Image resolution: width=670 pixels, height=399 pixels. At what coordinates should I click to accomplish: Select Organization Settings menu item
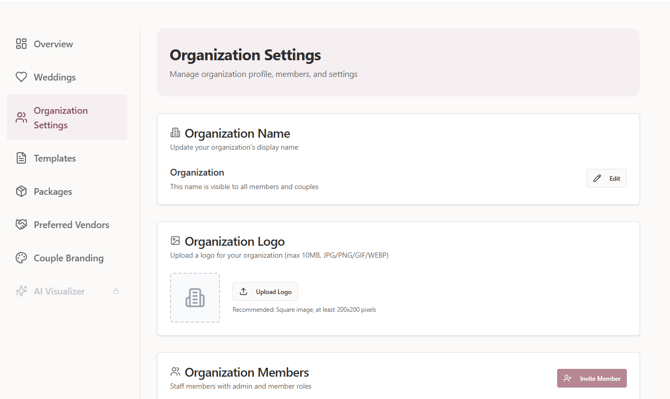pyautogui.click(x=67, y=117)
